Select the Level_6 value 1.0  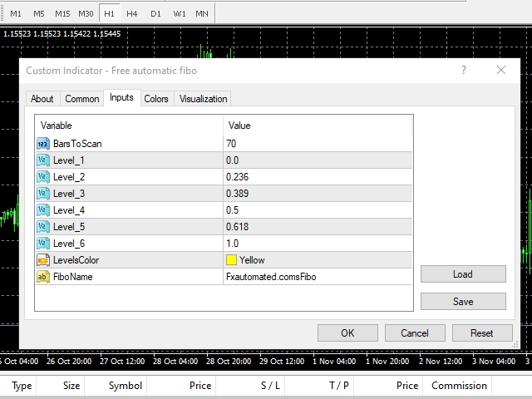click(x=233, y=244)
